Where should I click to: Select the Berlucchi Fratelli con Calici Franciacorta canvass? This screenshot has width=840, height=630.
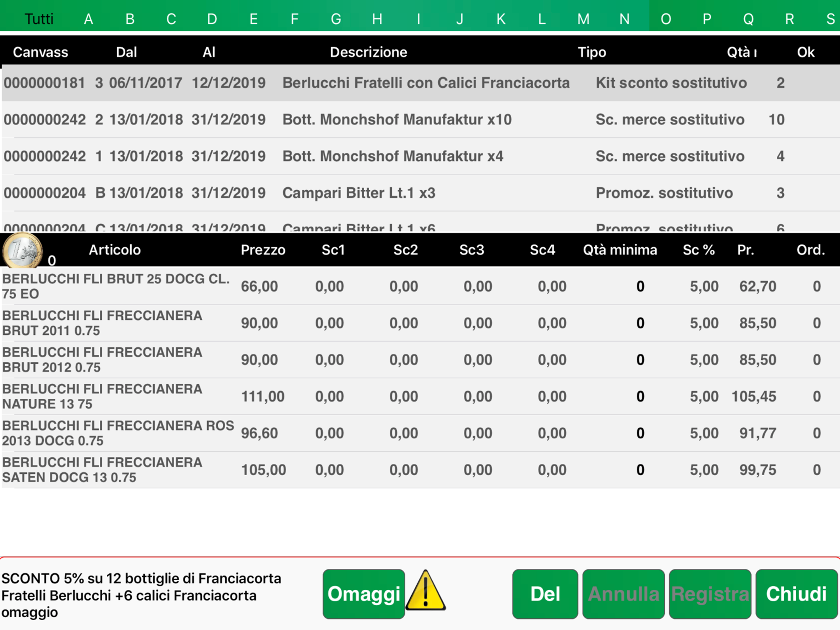(420, 83)
